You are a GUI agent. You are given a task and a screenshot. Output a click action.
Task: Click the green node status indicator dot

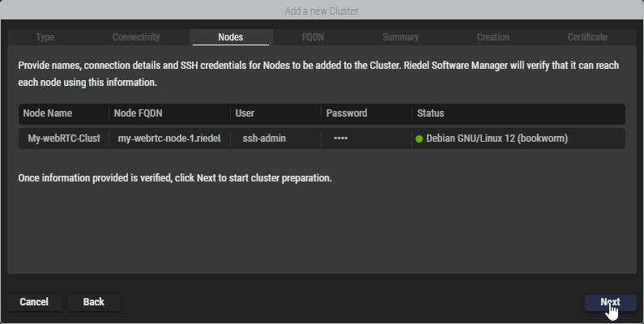tap(419, 139)
